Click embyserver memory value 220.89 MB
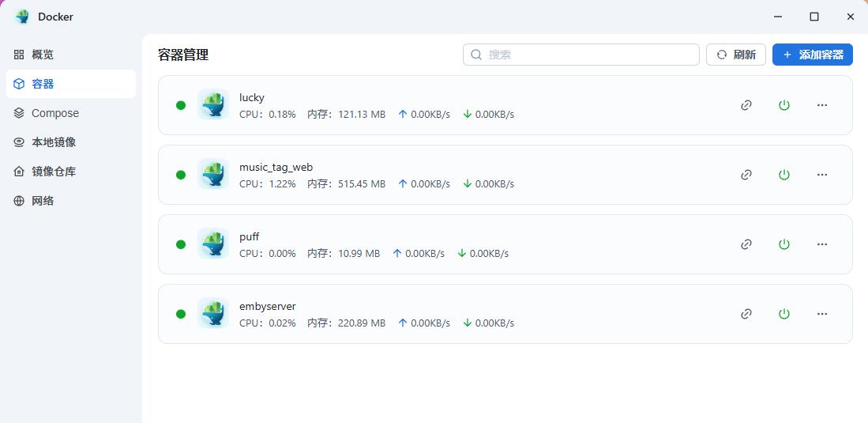The image size is (868, 423). tap(362, 323)
